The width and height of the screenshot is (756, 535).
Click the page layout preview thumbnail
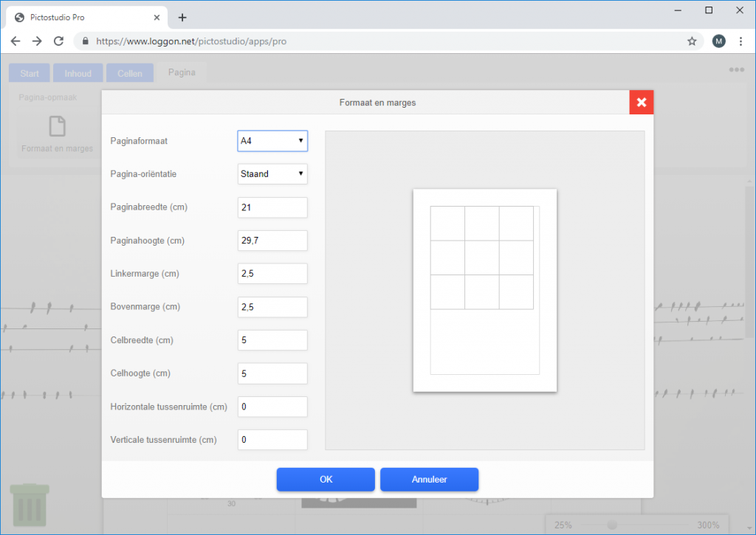[x=484, y=290]
